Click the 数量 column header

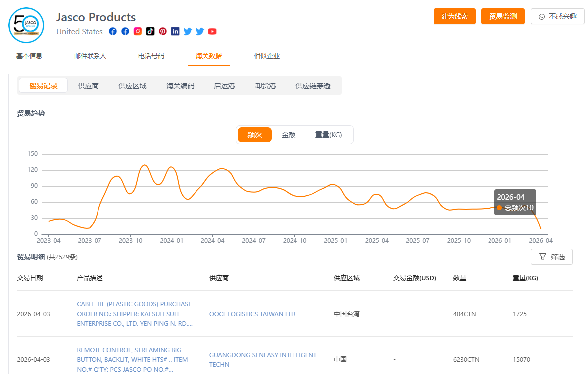(x=459, y=278)
